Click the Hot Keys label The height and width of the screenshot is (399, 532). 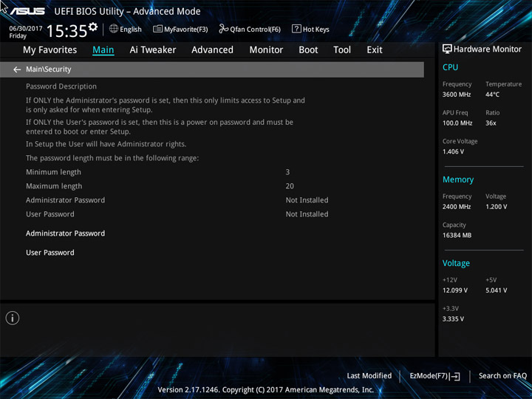(x=316, y=30)
